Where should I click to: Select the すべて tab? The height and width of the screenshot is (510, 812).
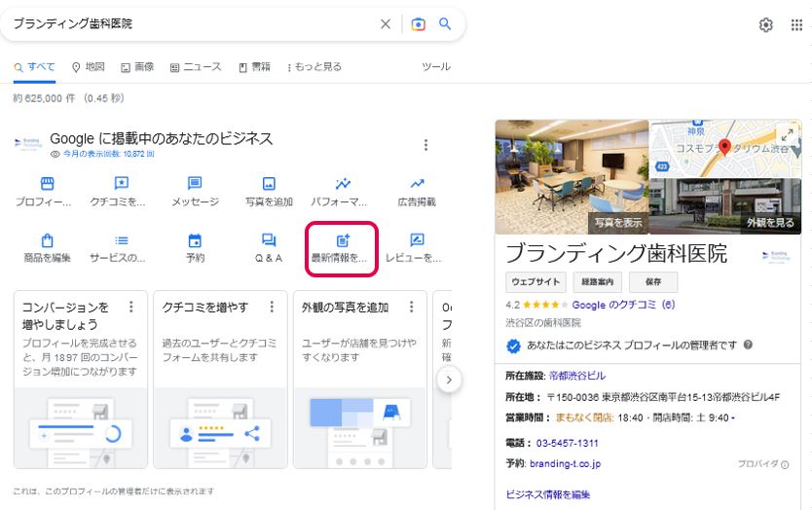pyautogui.click(x=34, y=67)
